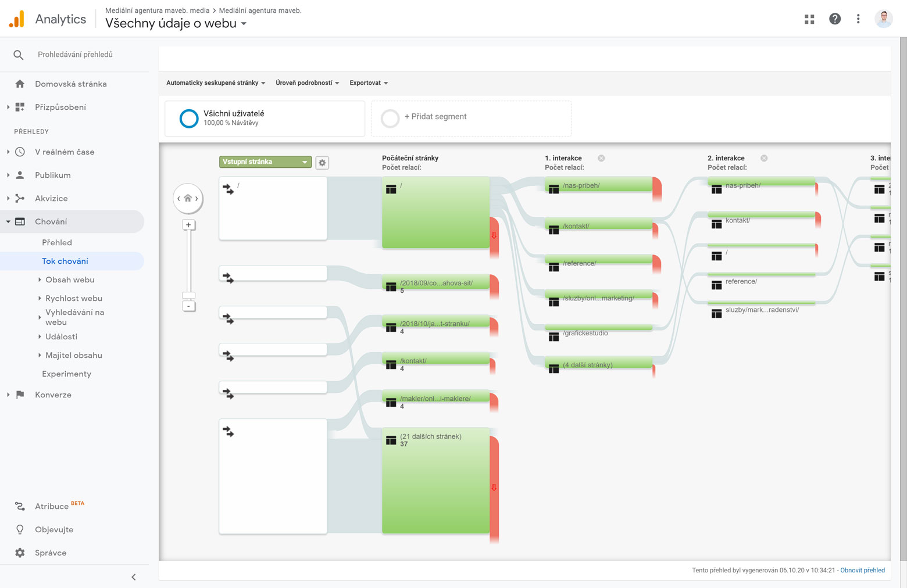
Task: Click the Chování layout icon
Action: [x=20, y=221]
